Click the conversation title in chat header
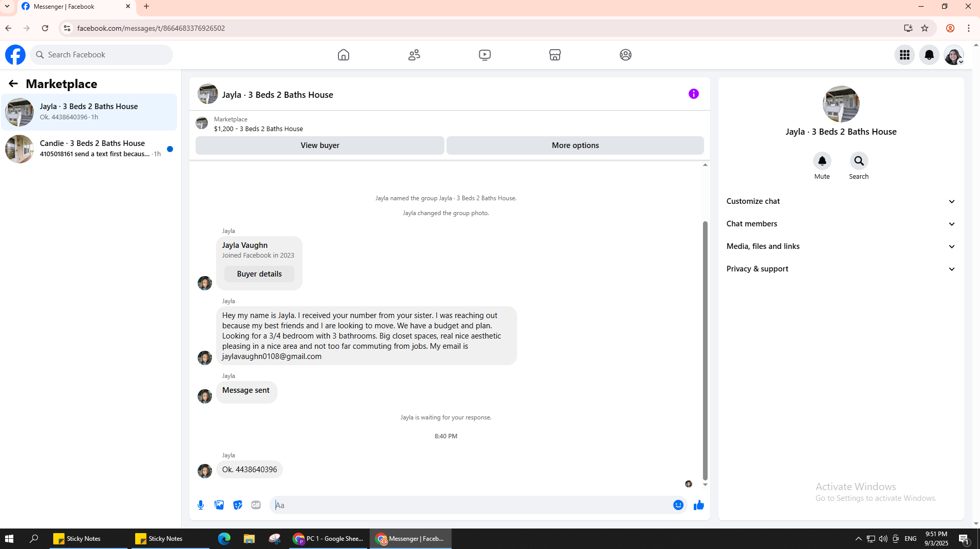This screenshot has height=549, width=980. [x=278, y=95]
